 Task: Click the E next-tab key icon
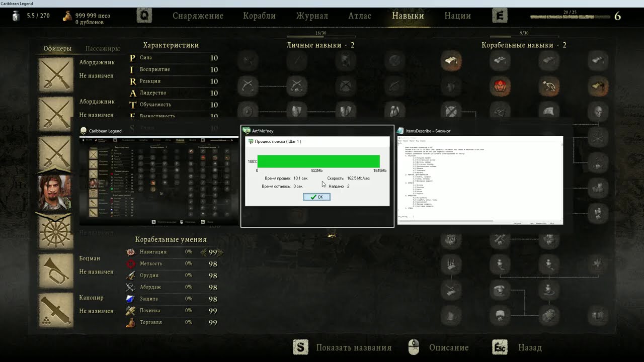click(500, 16)
